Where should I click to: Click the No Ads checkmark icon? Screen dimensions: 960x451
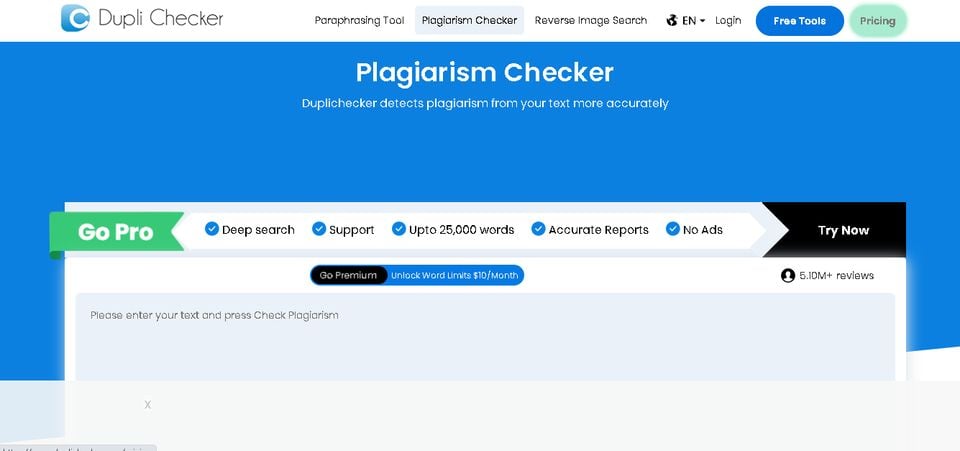tap(673, 229)
